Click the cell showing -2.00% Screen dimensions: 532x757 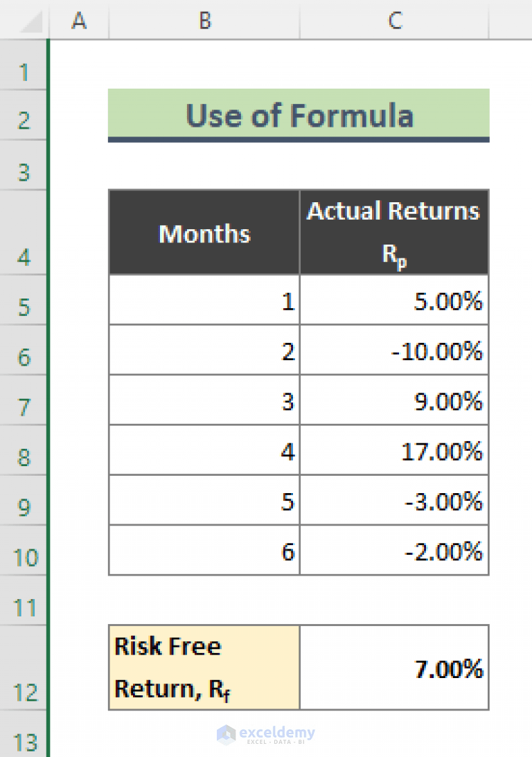(394, 551)
